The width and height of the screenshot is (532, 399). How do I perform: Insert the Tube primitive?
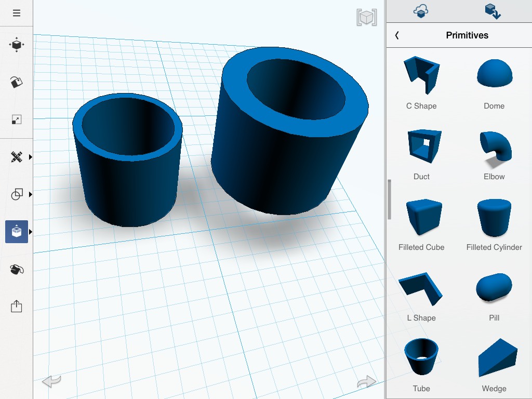click(x=421, y=365)
